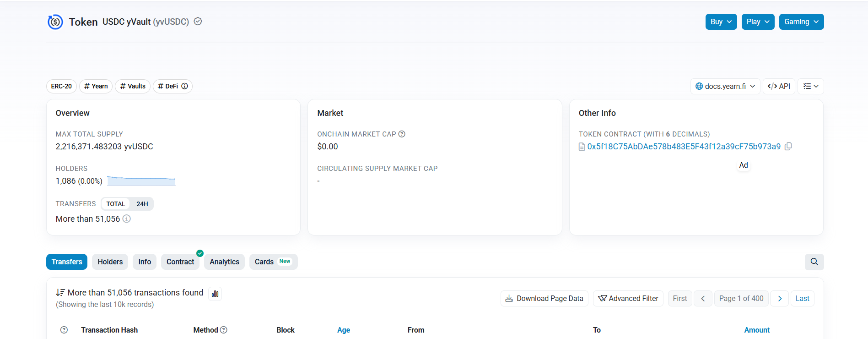Select the Yearn hashtag label
This screenshot has height=339, width=868.
96,86
